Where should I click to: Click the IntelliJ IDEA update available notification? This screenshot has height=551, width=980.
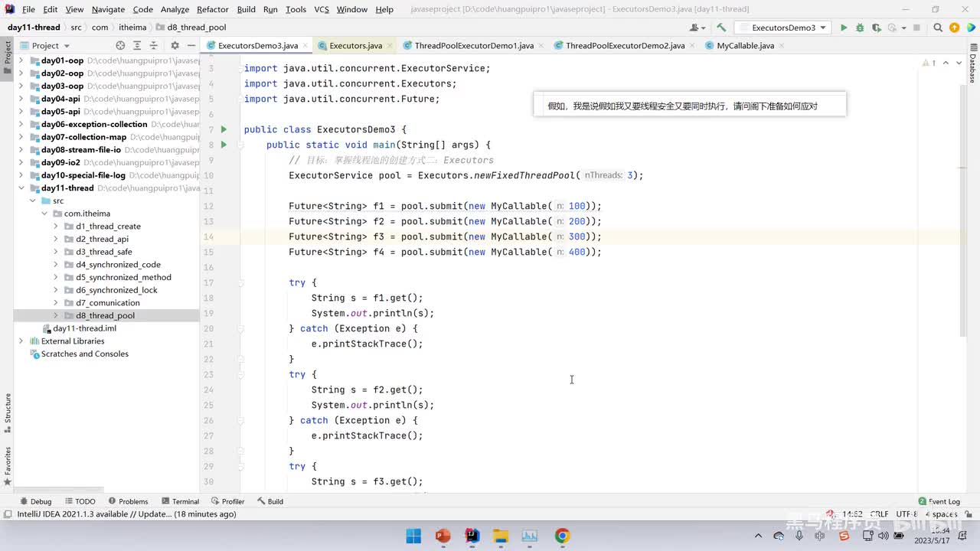(126, 514)
